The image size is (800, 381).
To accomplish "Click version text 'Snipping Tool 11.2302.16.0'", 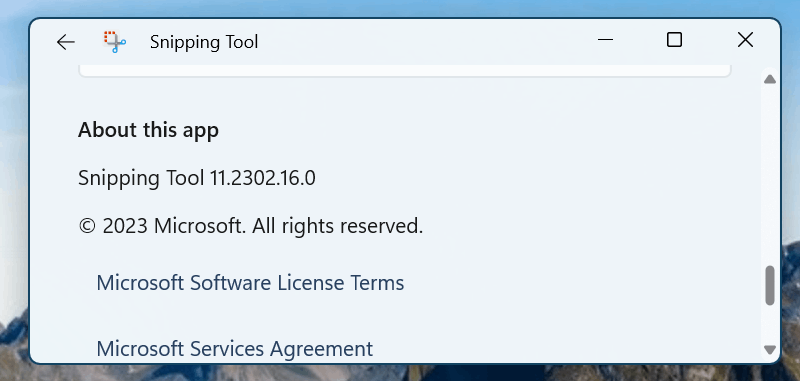I will pyautogui.click(x=197, y=178).
